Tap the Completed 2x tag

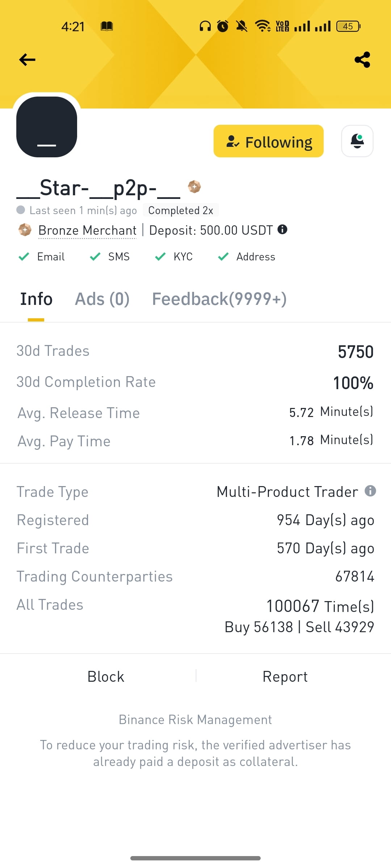pos(181,210)
